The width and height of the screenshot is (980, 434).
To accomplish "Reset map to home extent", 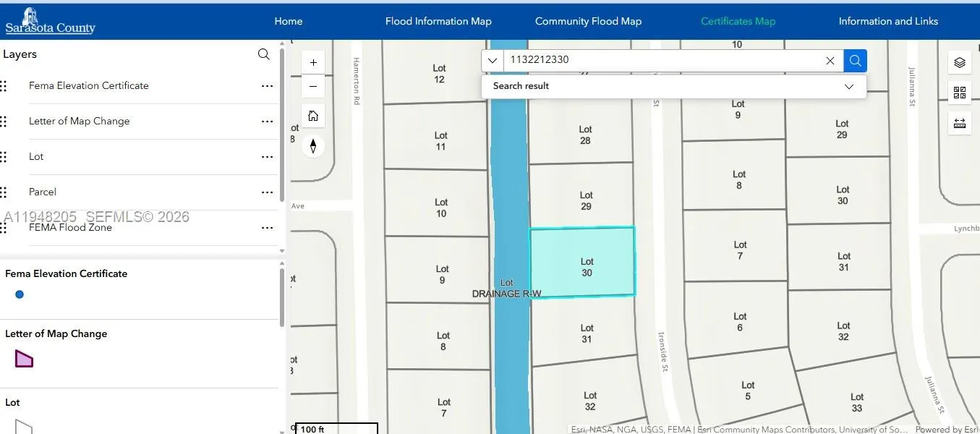I will 313,116.
